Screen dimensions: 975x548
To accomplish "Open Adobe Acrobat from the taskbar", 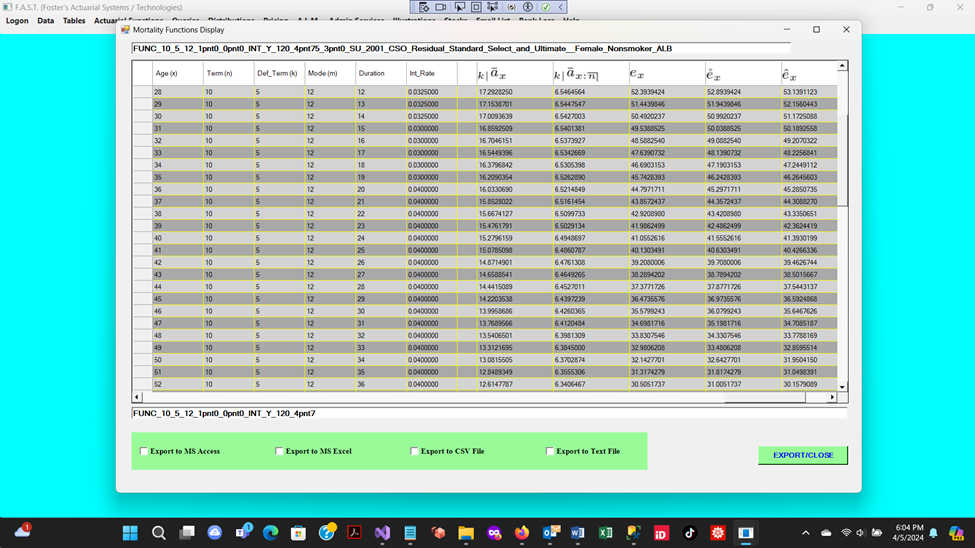I will pyautogui.click(x=354, y=534).
